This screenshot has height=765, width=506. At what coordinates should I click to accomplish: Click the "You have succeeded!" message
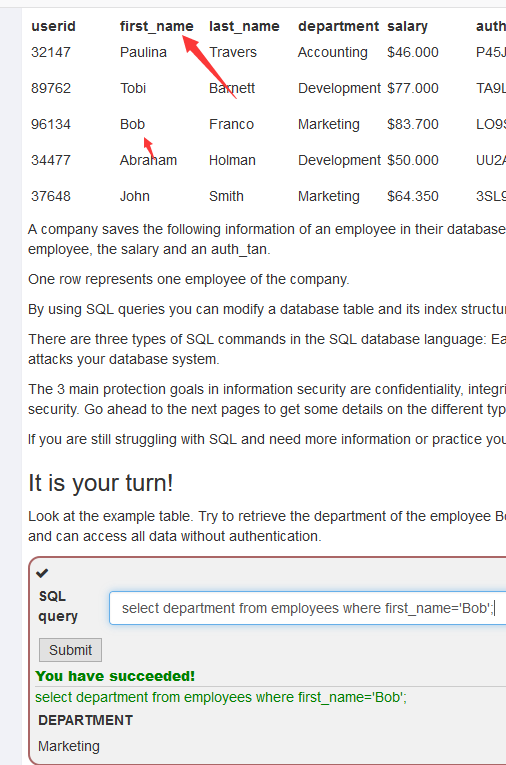click(x=115, y=676)
